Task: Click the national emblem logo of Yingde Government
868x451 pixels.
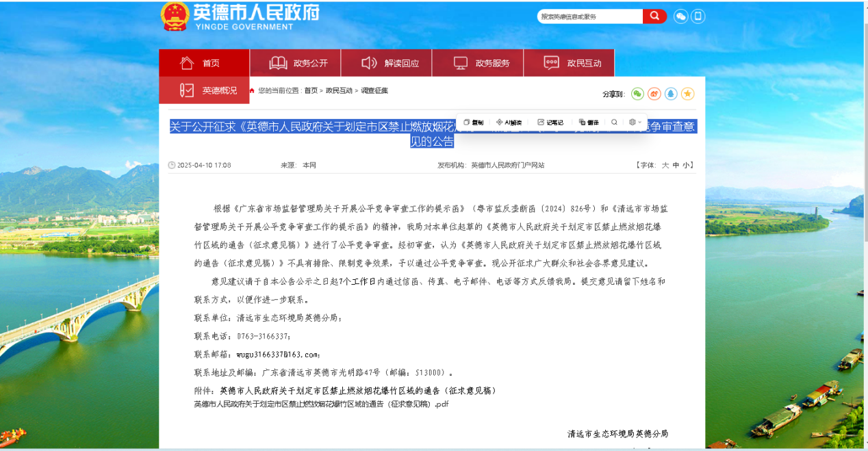Action: click(175, 16)
